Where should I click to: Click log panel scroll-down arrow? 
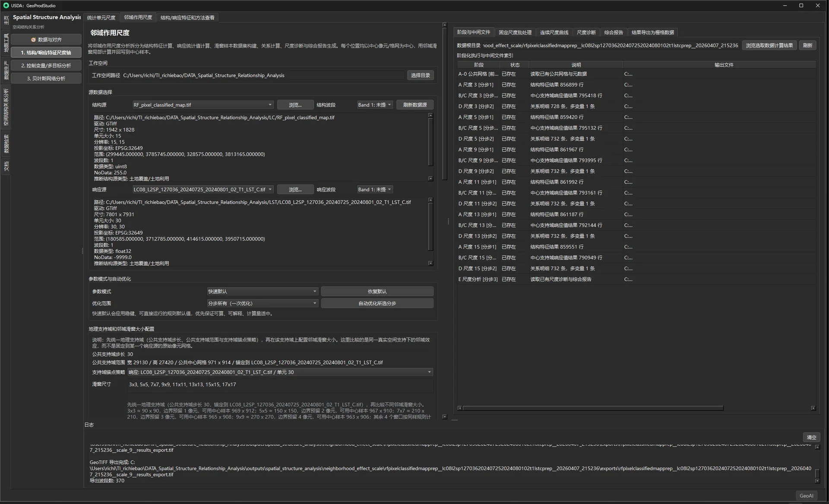click(x=817, y=481)
